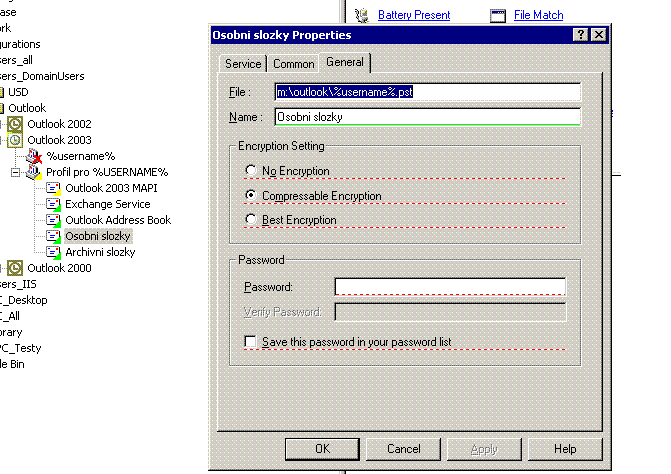This screenshot has width=671, height=474.
Task: Select Outlook 2003 MAPI in tree
Action: pos(111,188)
